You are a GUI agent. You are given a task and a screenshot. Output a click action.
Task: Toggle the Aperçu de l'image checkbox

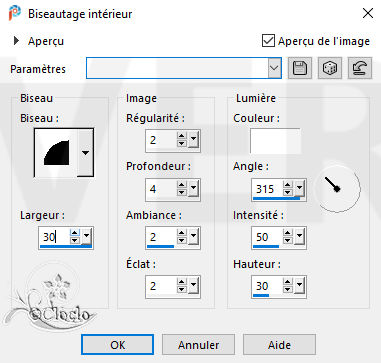268,41
